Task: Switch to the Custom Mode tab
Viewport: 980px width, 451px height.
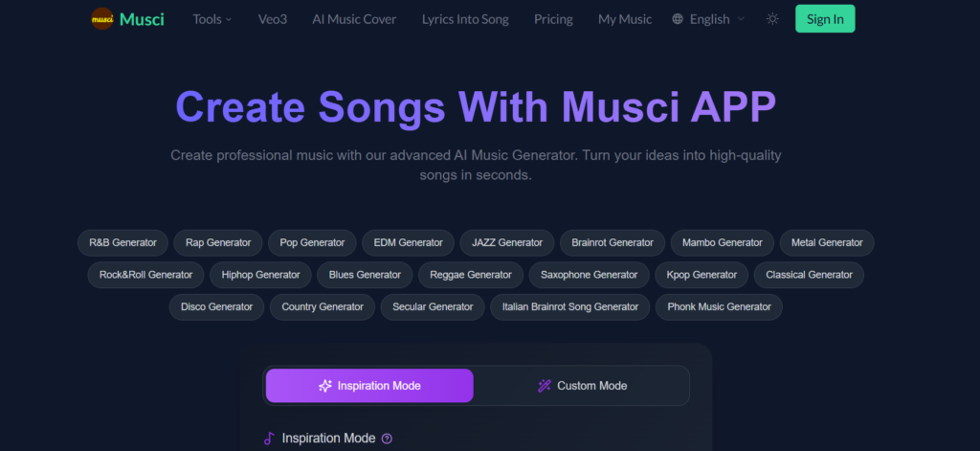Action: [x=582, y=386]
